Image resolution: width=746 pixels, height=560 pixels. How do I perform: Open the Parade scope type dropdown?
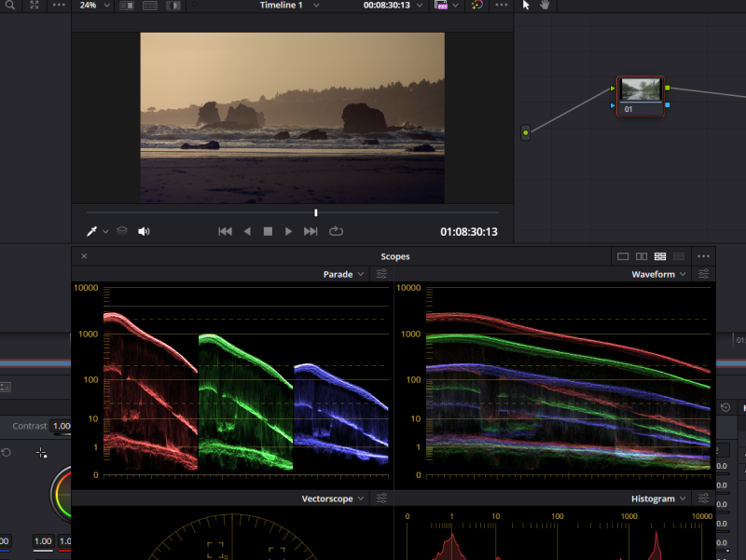[x=343, y=274]
